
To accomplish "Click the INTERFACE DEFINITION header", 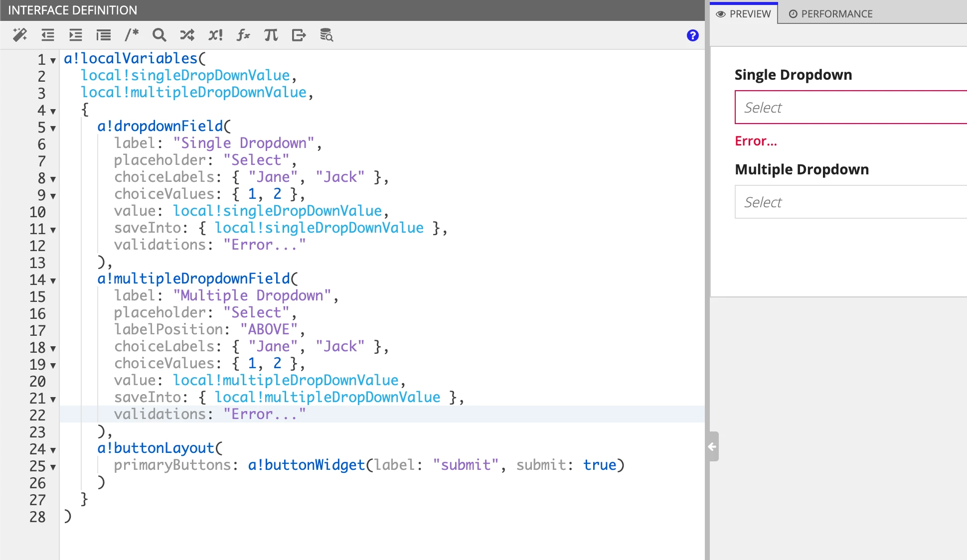I will (73, 10).
